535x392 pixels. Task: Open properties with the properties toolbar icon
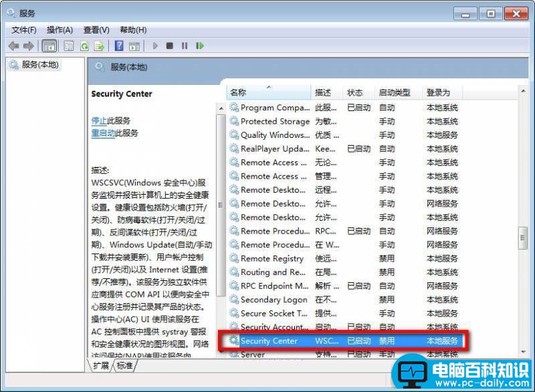(69, 45)
